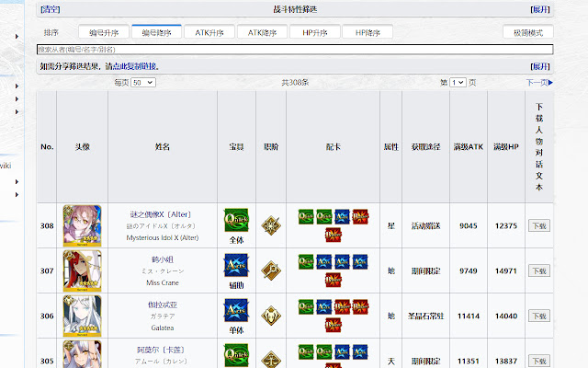This screenshot has height=368, width=588.
Task: Click the Mysterious Idol X (Alter) avatar portrait
Action: pos(82,225)
